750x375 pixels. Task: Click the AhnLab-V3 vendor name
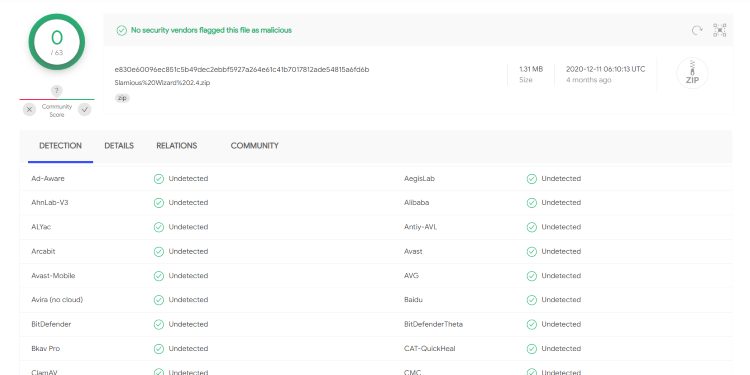point(50,202)
